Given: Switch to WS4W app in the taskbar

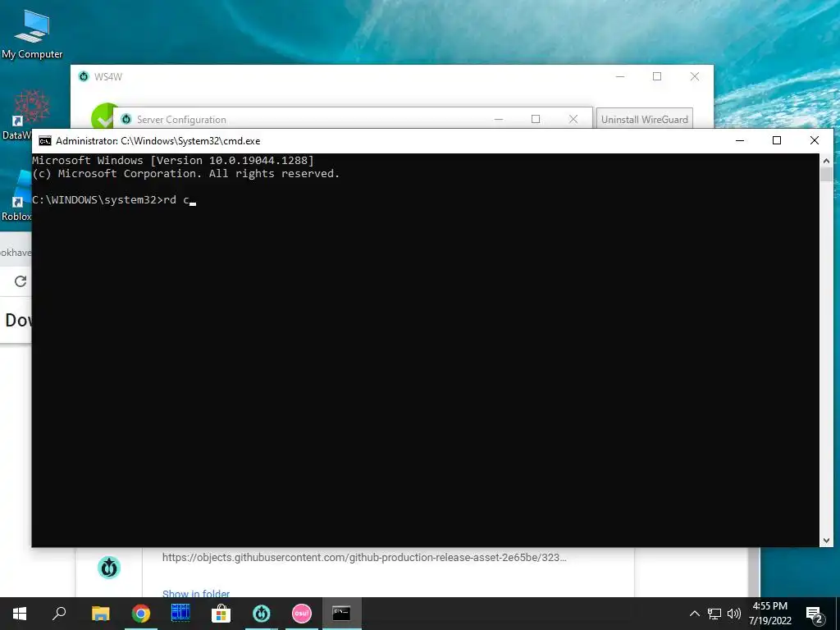Looking at the screenshot, I should coord(262,614).
